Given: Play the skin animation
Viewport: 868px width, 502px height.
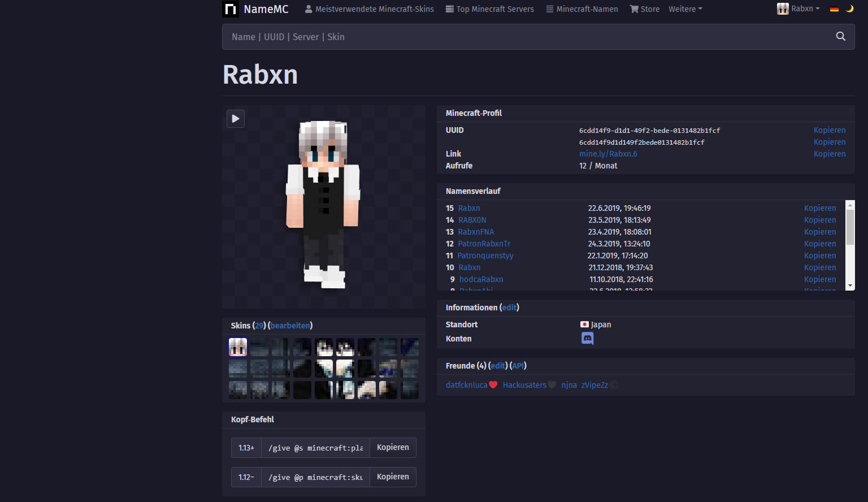Looking at the screenshot, I should (236, 119).
